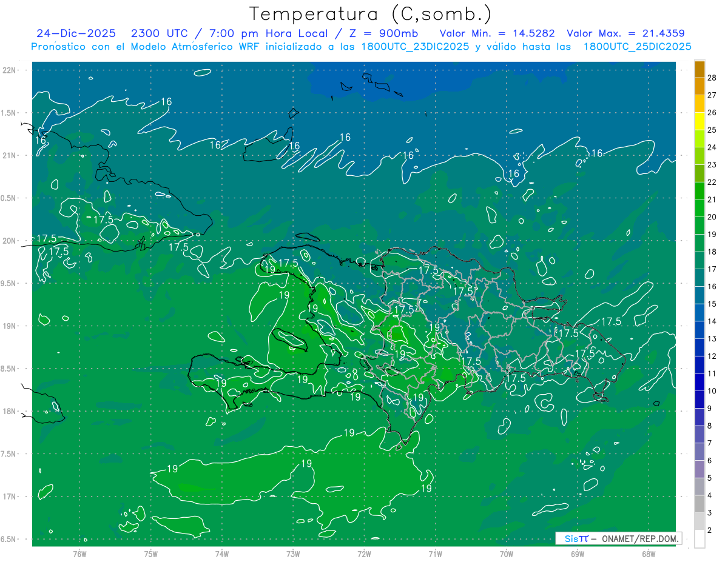Click the "22N" latitude axis label

(10, 70)
